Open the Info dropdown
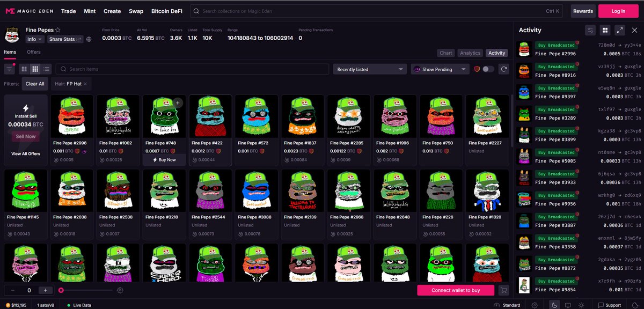This screenshot has width=644, height=309. pyautogui.click(x=35, y=39)
